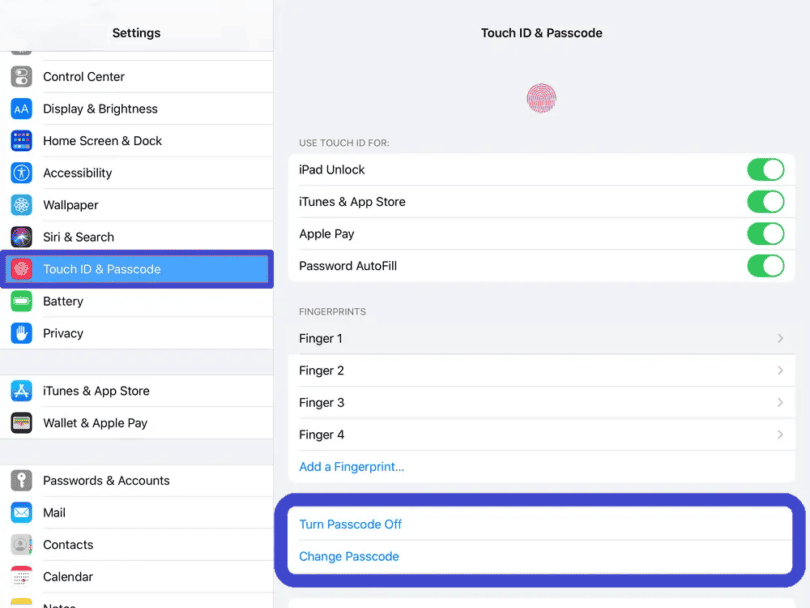Tap the iTunes & App Store sidebar icon
Screen dimensions: 810x608
pyautogui.click(x=21, y=391)
